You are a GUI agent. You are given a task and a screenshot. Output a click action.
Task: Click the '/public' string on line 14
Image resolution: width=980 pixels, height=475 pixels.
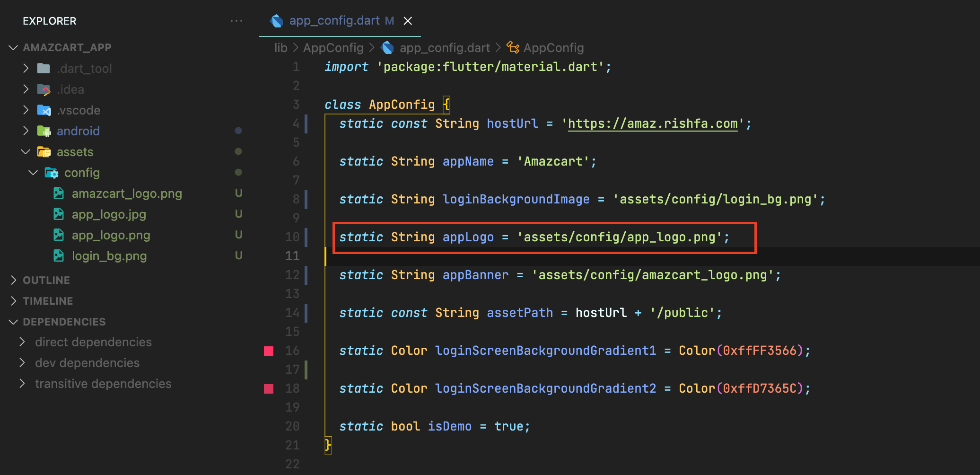(682, 313)
